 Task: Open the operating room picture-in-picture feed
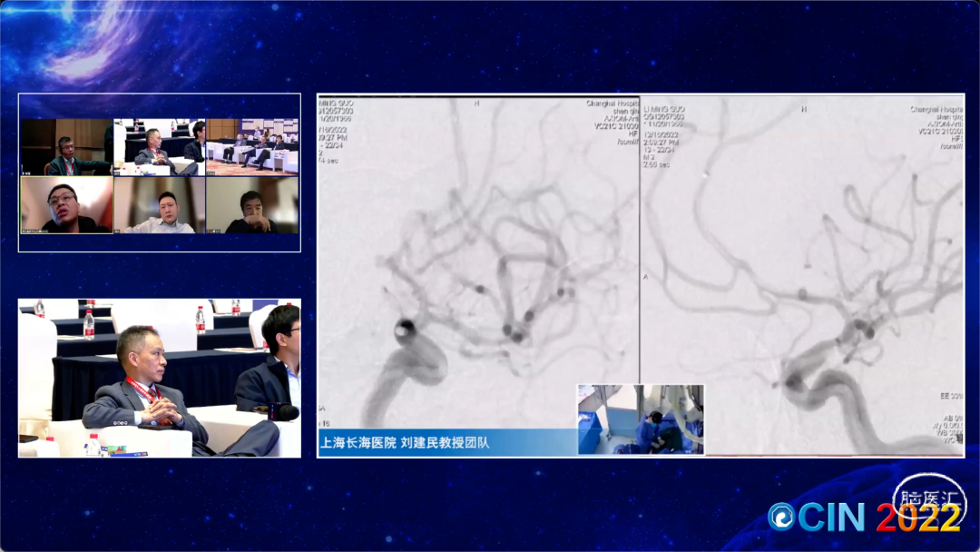point(641,419)
